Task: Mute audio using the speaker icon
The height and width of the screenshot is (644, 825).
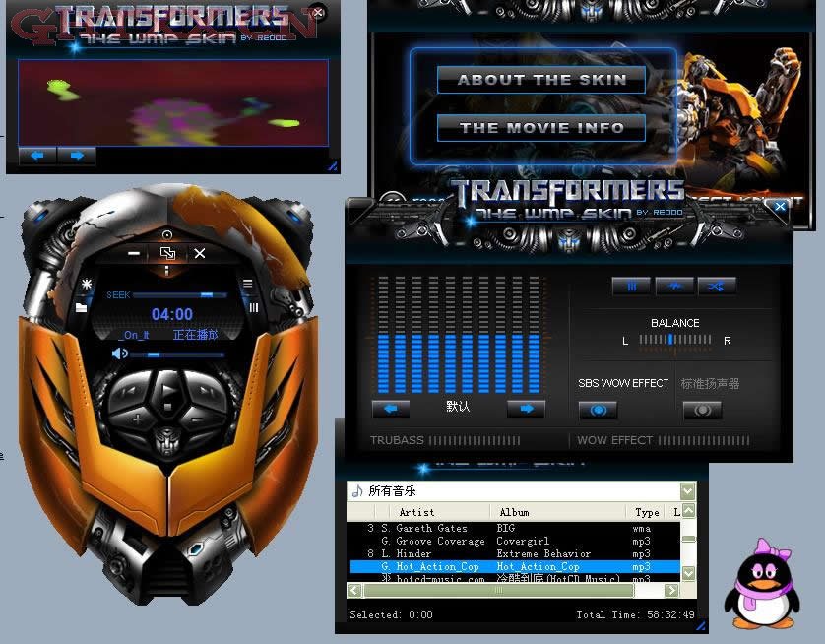Action: point(119,354)
